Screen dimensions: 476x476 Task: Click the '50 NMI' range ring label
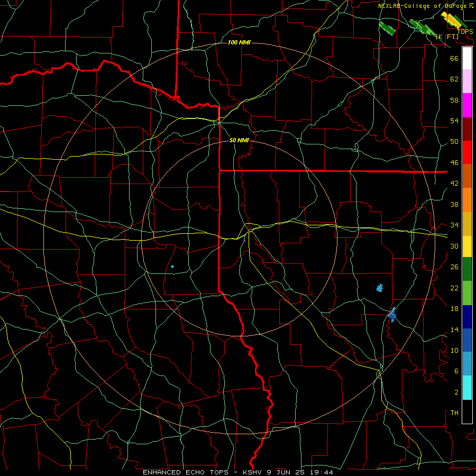click(239, 140)
